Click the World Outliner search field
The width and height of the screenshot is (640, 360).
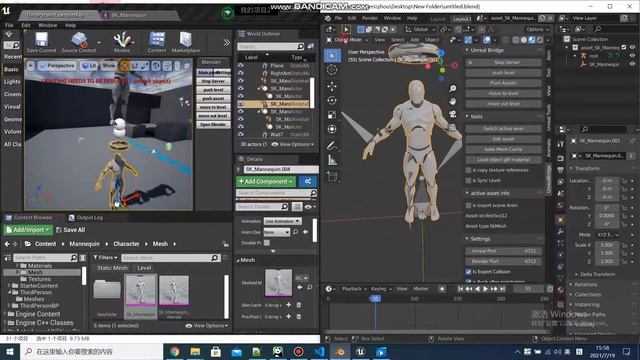271,46
